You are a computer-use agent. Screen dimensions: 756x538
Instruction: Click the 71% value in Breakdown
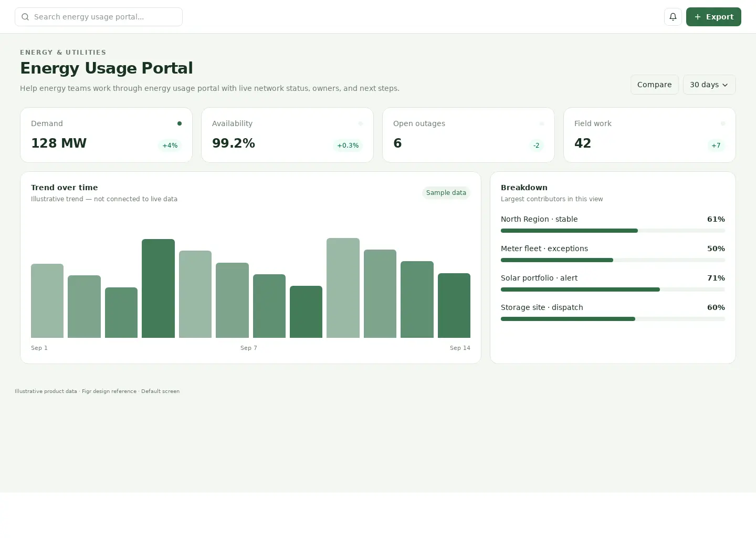(716, 278)
